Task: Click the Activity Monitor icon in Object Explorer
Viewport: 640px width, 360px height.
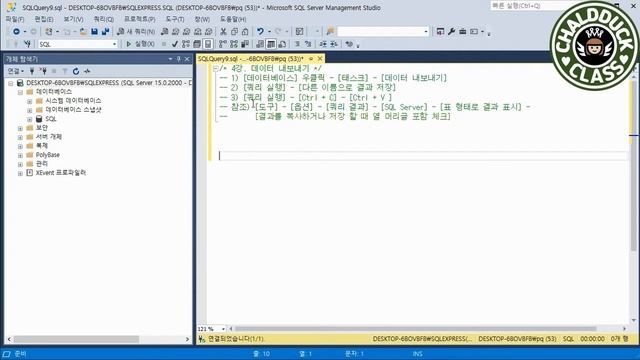Action: coord(87,71)
